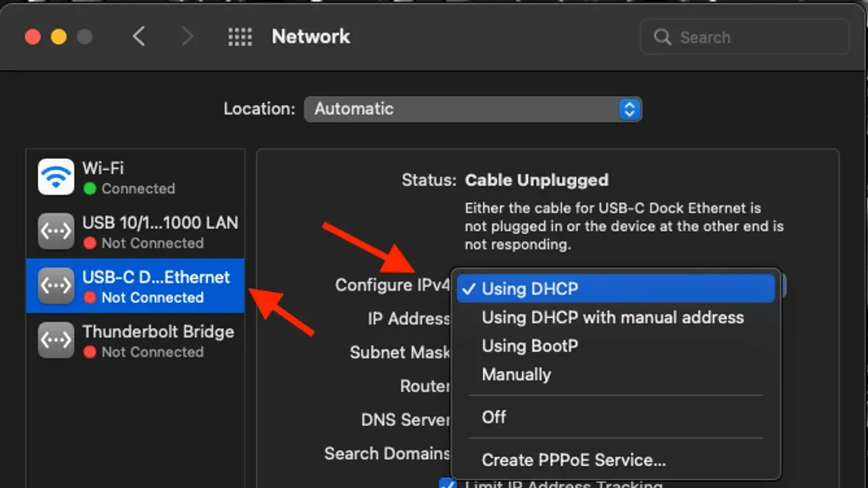Open the Location Automatic dropdown
868x488 pixels.
coord(473,109)
